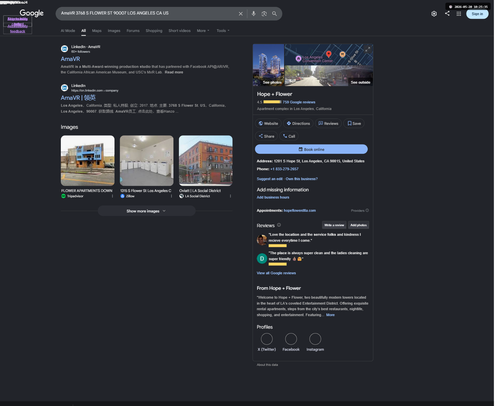Click the Reviews button in panel
The image size is (500, 406).
click(328, 123)
